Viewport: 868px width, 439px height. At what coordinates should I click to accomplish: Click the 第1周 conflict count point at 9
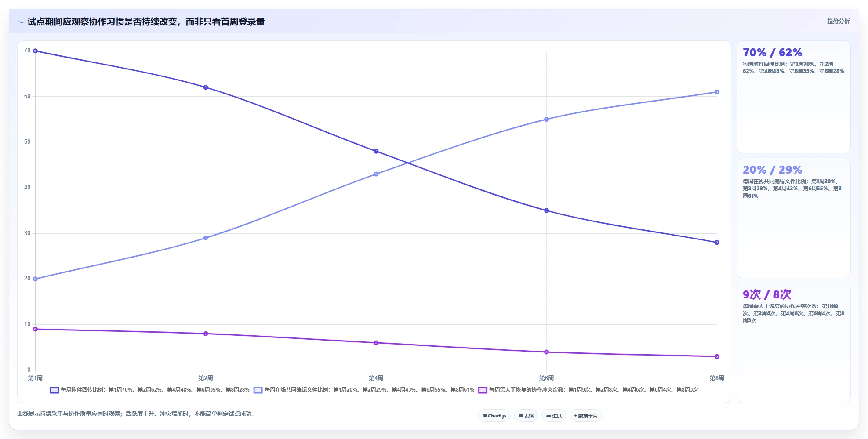tap(36, 329)
